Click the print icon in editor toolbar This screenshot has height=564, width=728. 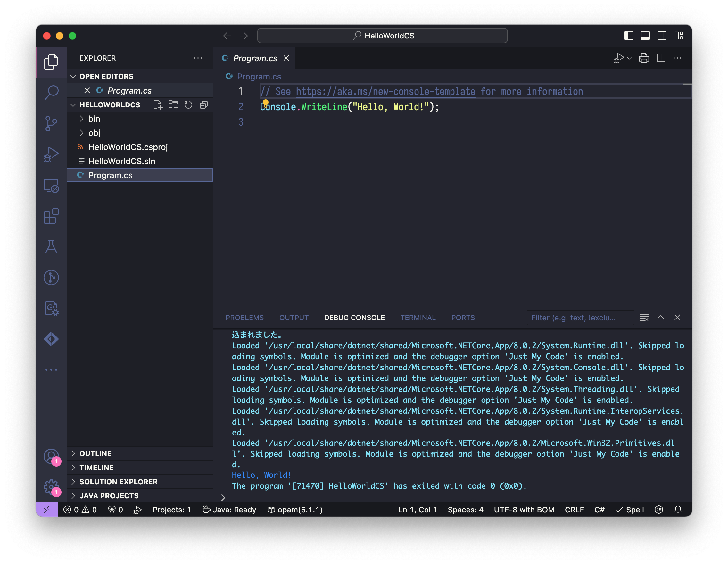tap(644, 58)
